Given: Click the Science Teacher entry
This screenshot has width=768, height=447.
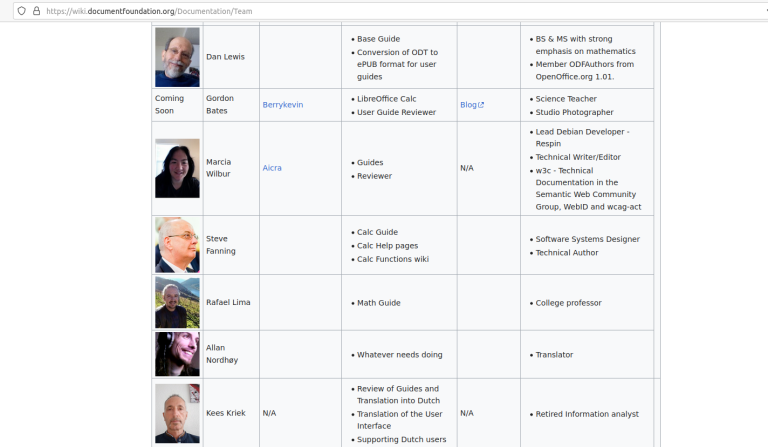Looking at the screenshot, I should 566,98.
